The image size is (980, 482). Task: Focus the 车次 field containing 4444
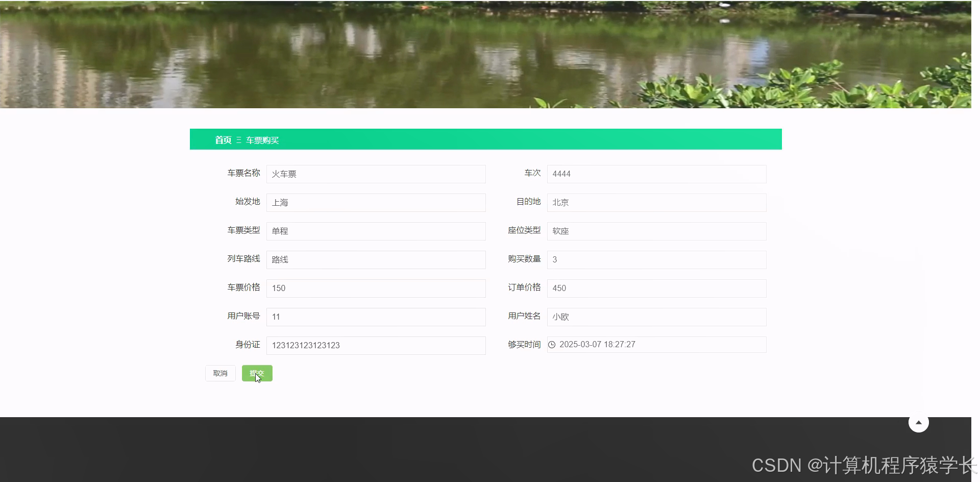(x=656, y=174)
